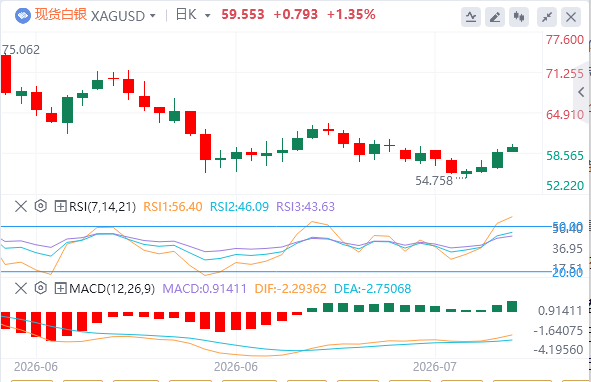Open the 日K timeframe dropdown

click(193, 15)
